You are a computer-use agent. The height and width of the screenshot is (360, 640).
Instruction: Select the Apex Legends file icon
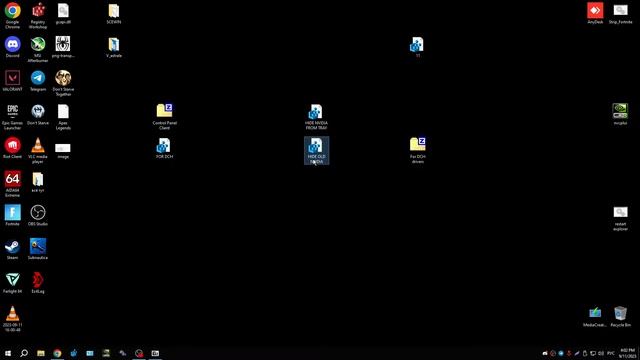point(63,117)
